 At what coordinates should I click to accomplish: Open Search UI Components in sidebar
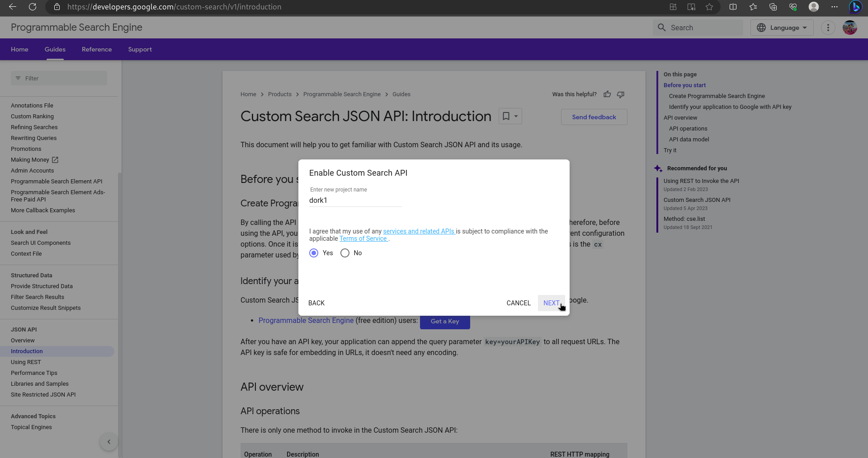pyautogui.click(x=41, y=243)
